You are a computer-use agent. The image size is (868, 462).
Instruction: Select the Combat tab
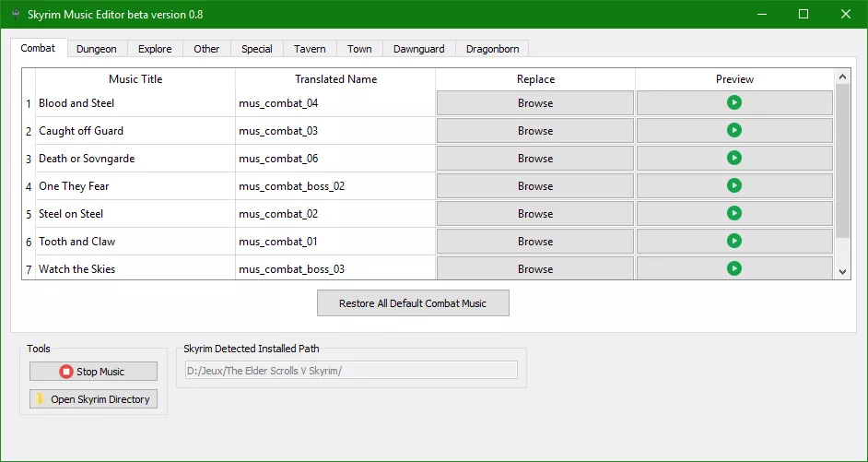click(38, 48)
